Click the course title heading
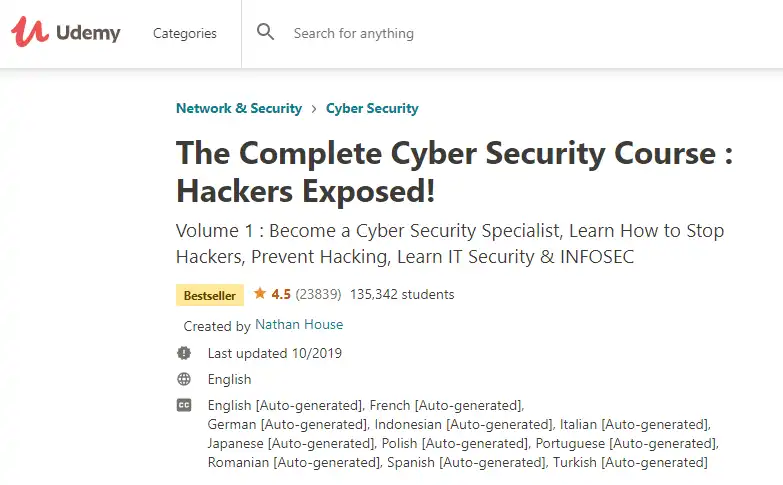 (453, 171)
